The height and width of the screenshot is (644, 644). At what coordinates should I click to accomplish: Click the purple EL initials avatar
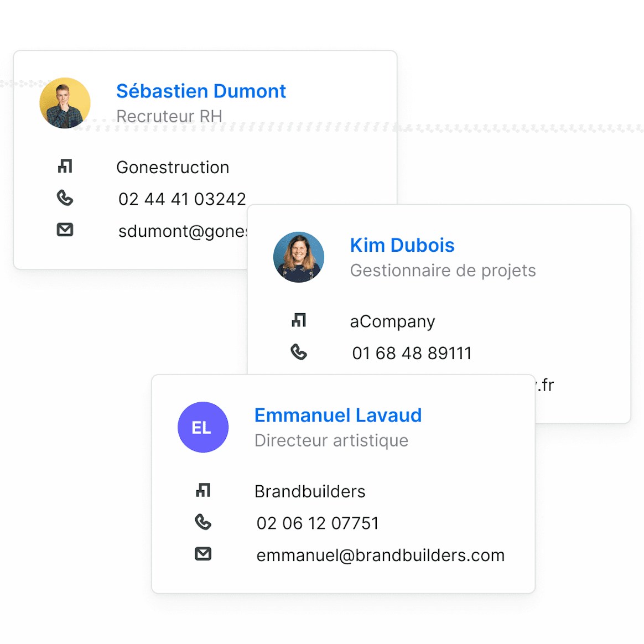point(203,427)
